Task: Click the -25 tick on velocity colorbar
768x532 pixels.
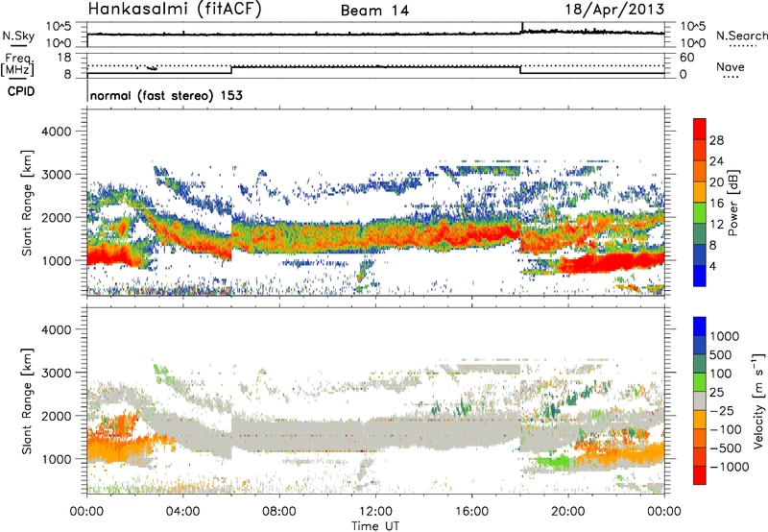Action: pos(724,410)
